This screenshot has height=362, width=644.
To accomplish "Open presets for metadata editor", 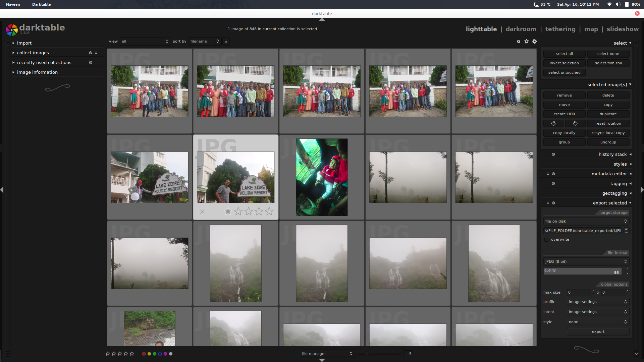I will tap(548, 174).
